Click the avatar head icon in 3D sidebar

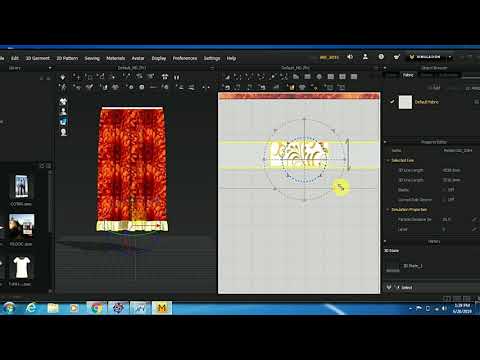63,132
